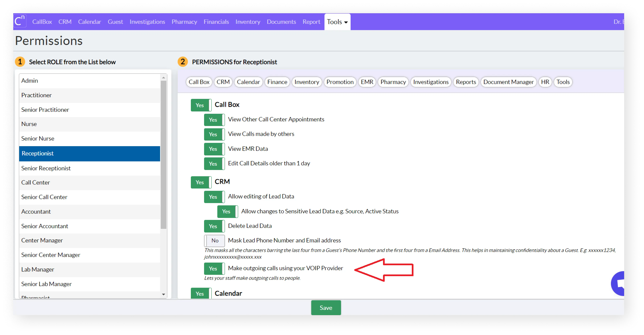Open the Tools dropdown menu
This screenshot has width=644, height=335.
click(337, 22)
